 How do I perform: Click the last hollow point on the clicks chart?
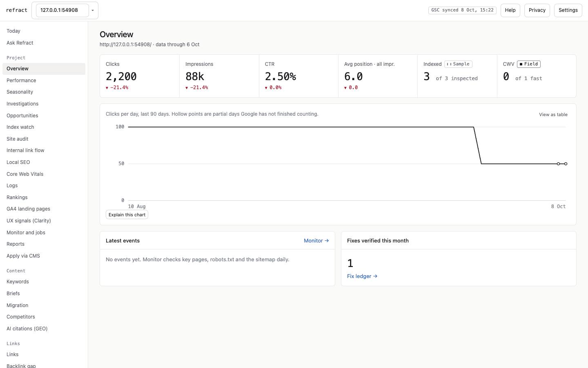566,164
